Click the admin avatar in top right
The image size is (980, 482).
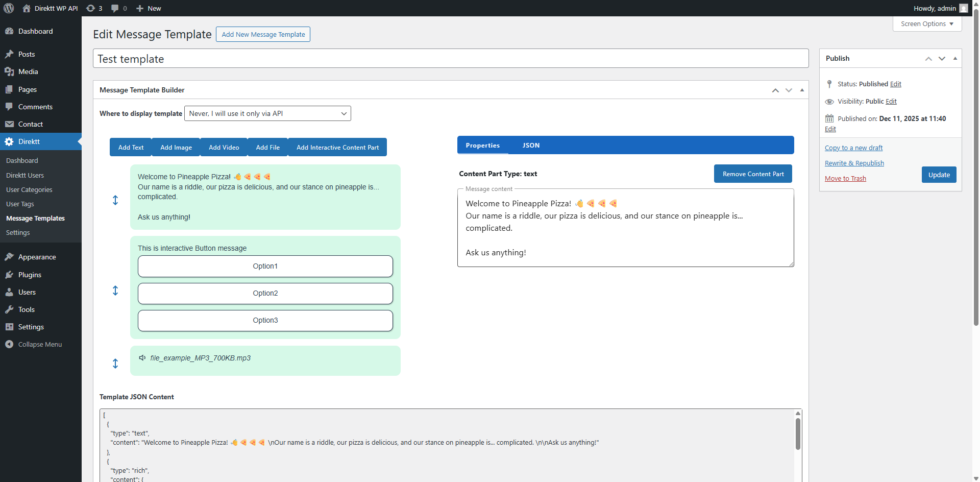click(x=963, y=8)
